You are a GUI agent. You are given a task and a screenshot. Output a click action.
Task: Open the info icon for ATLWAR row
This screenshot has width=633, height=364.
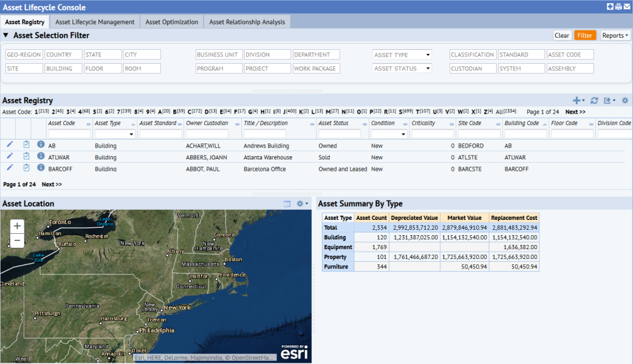[x=41, y=156]
